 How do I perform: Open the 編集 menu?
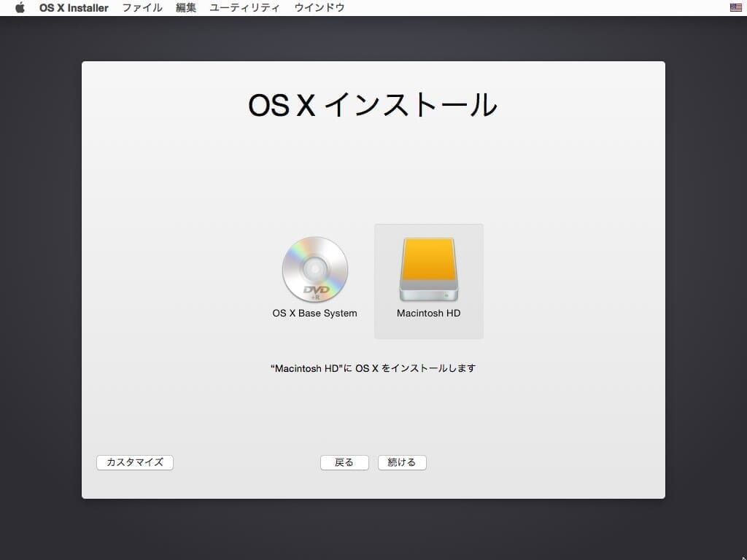pyautogui.click(x=186, y=8)
